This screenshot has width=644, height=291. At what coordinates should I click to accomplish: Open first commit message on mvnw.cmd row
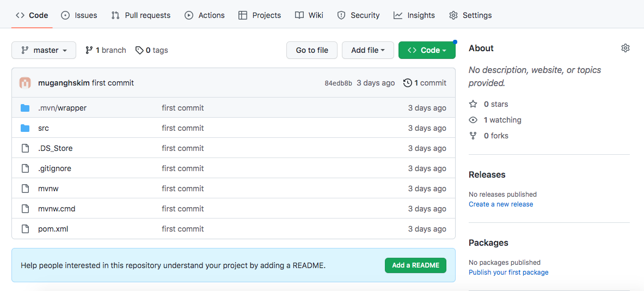[x=183, y=209]
